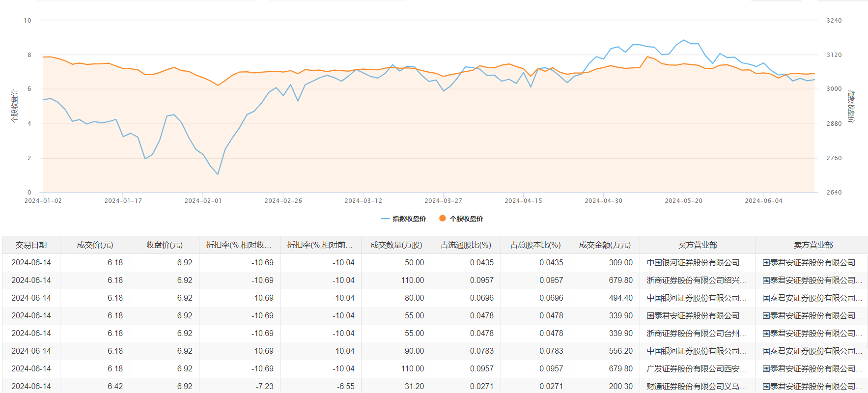Click the 占流通股比(%) column header

click(x=466, y=245)
